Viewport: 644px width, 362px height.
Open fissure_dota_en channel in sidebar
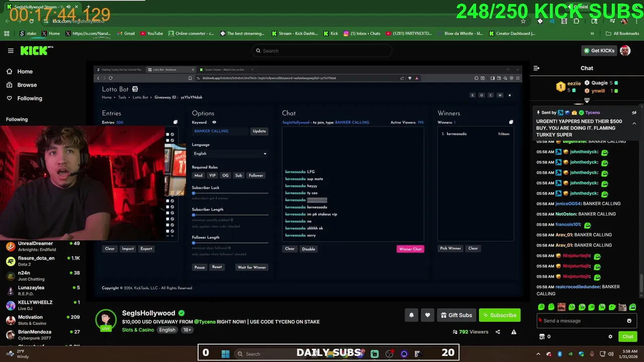(x=43, y=261)
